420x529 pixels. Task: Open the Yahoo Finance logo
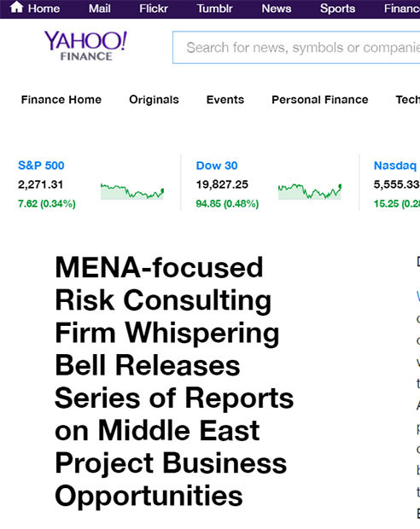(x=85, y=46)
